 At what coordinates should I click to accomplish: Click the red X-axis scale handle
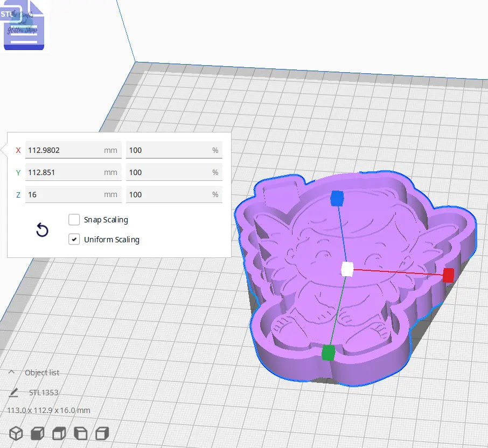pos(448,276)
